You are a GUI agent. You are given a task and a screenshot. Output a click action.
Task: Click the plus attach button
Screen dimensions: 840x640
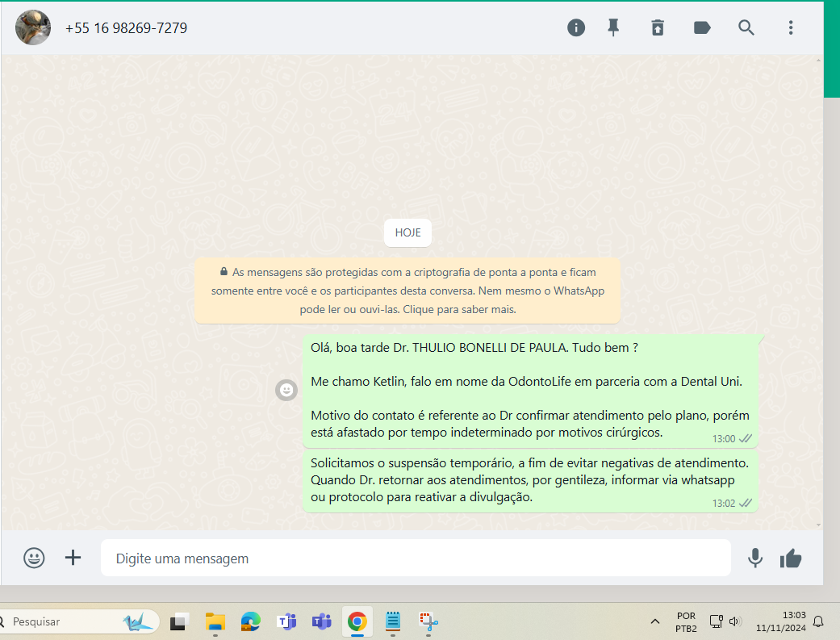click(73, 558)
